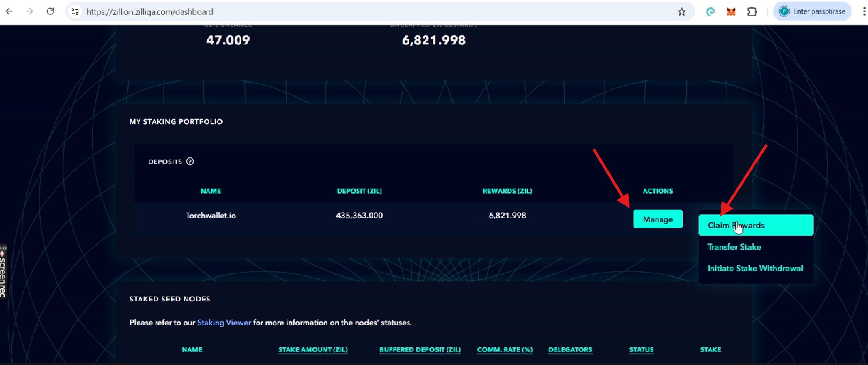Click the MY STAKING PORTFOLIO heading
The width and height of the screenshot is (868, 365).
click(176, 122)
